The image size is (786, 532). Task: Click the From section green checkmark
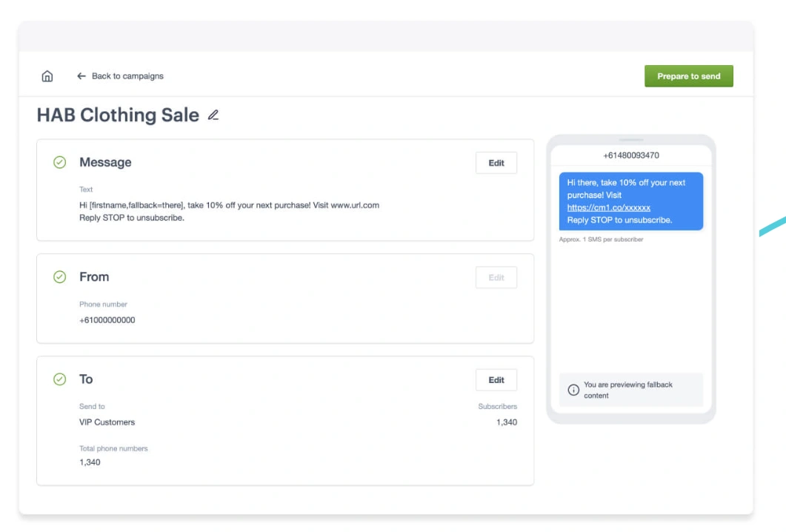tap(60, 277)
